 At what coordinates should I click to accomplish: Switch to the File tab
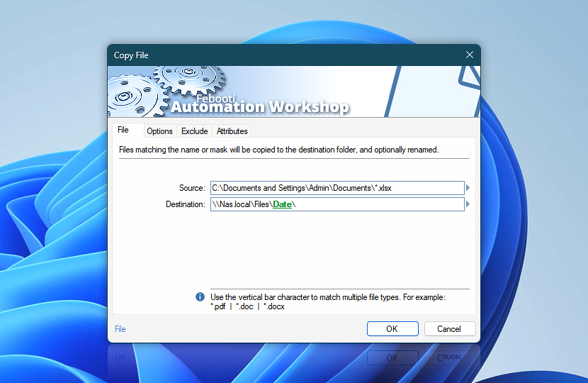pos(128,130)
